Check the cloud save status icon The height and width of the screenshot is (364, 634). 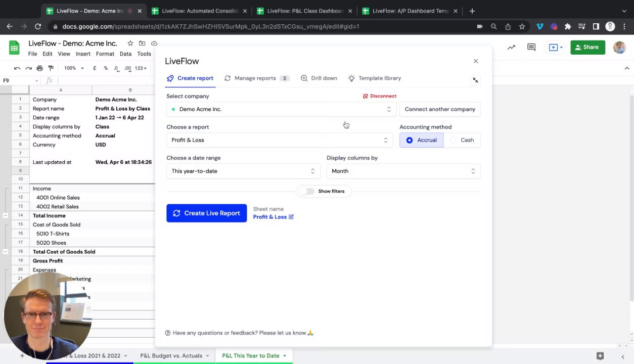point(154,43)
